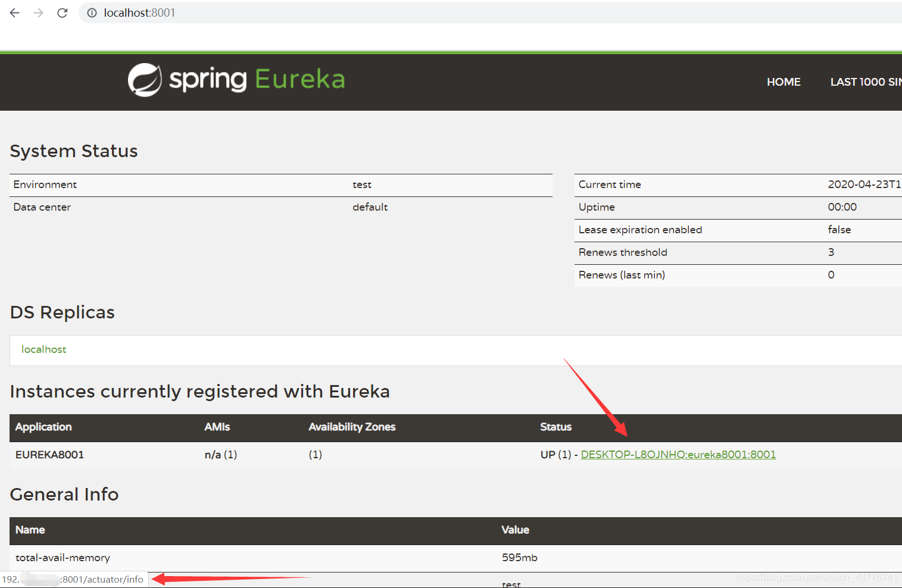
Task: Follow the localhost replica link
Action: point(44,349)
